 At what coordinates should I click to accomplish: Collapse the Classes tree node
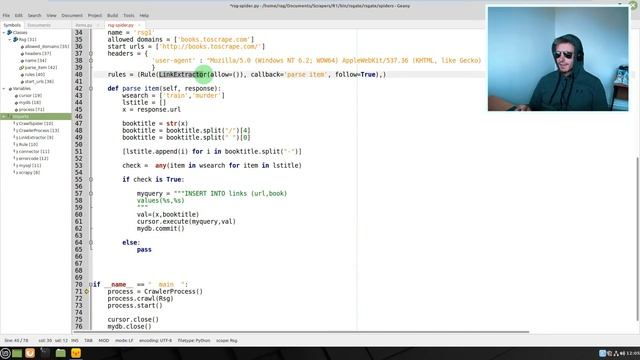coord(4,33)
